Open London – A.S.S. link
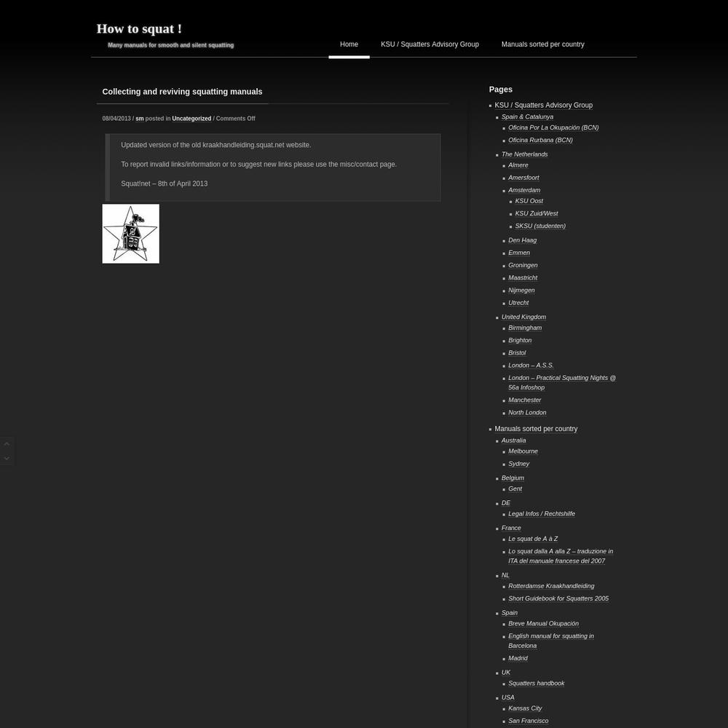Image resolution: width=728 pixels, height=728 pixels. [531, 365]
